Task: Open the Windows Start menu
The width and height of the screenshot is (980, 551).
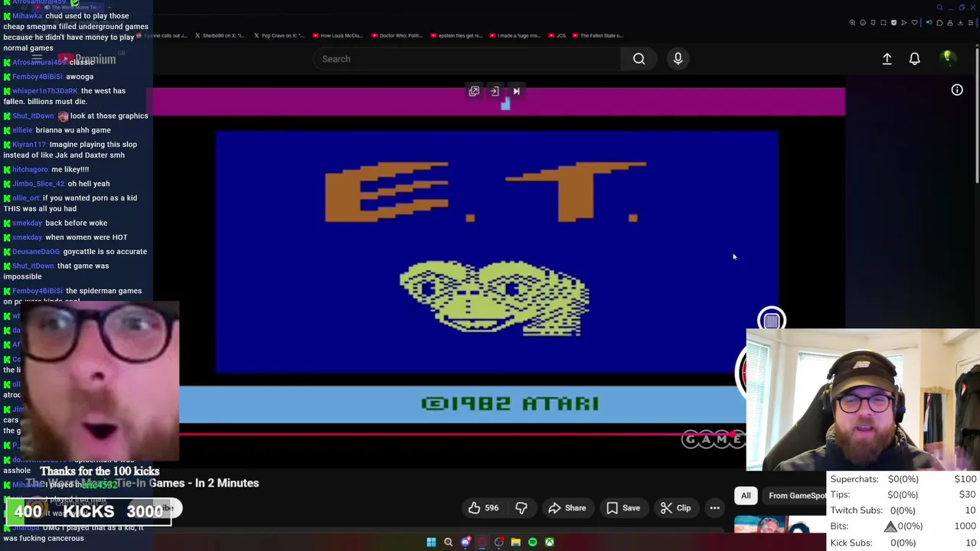Action: click(x=431, y=543)
